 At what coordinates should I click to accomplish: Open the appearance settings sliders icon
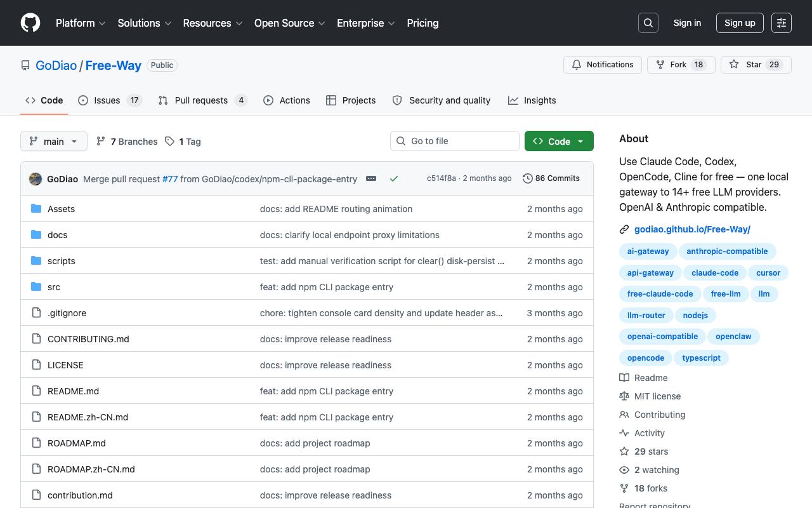point(782,23)
